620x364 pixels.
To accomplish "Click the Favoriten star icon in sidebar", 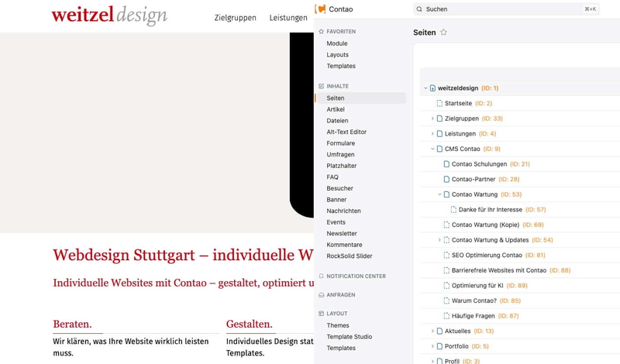I will tap(321, 31).
